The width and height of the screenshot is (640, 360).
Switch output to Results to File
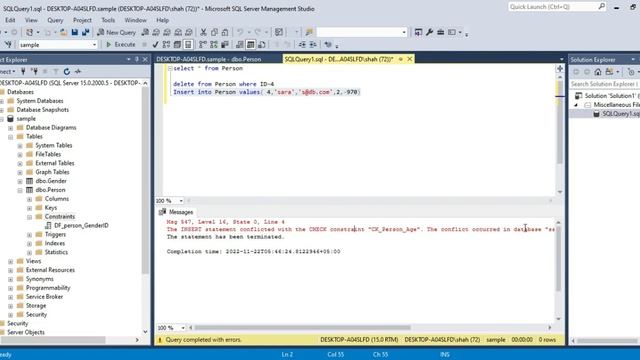point(262,44)
